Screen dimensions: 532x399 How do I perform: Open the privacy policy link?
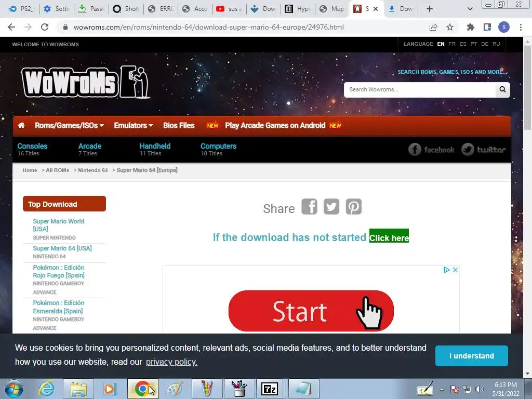171,362
